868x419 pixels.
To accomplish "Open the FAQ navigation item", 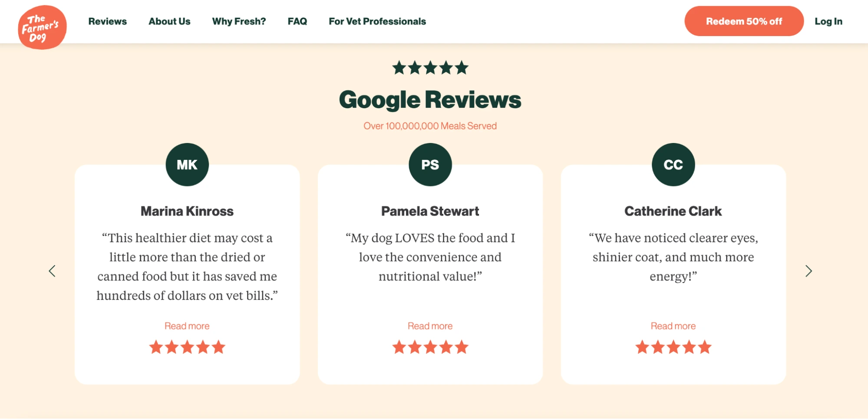I will click(x=297, y=21).
